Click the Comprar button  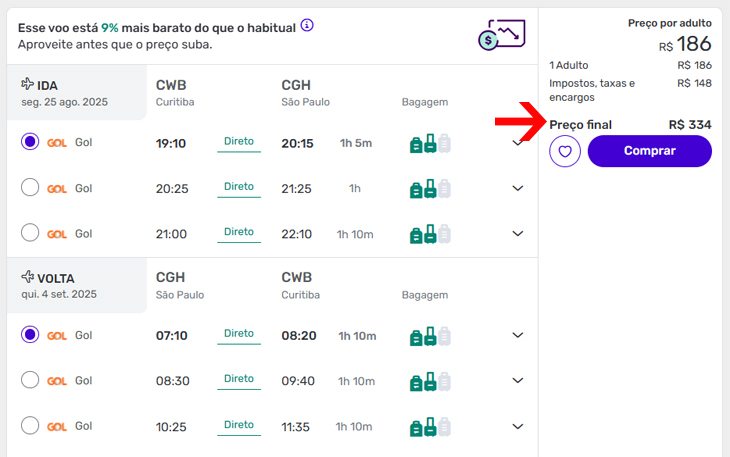[649, 151]
